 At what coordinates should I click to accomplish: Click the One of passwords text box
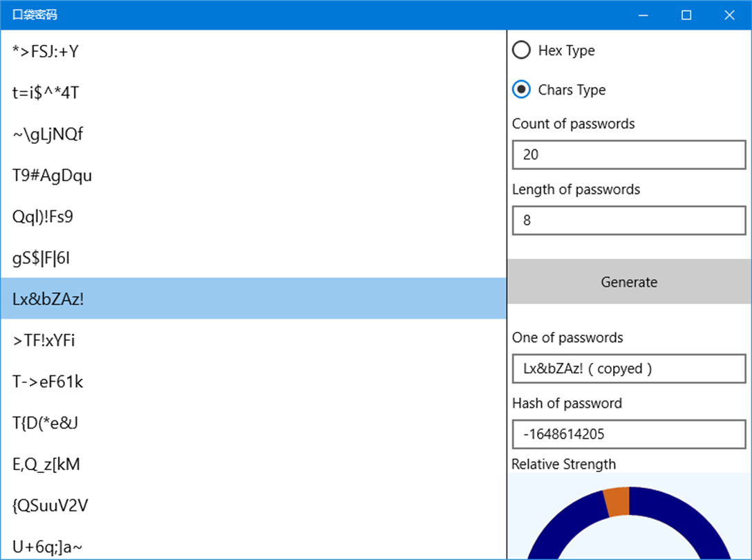(629, 368)
